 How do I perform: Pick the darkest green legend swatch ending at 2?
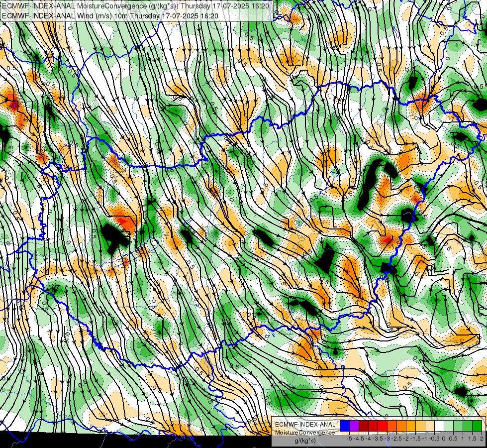tap(477, 426)
